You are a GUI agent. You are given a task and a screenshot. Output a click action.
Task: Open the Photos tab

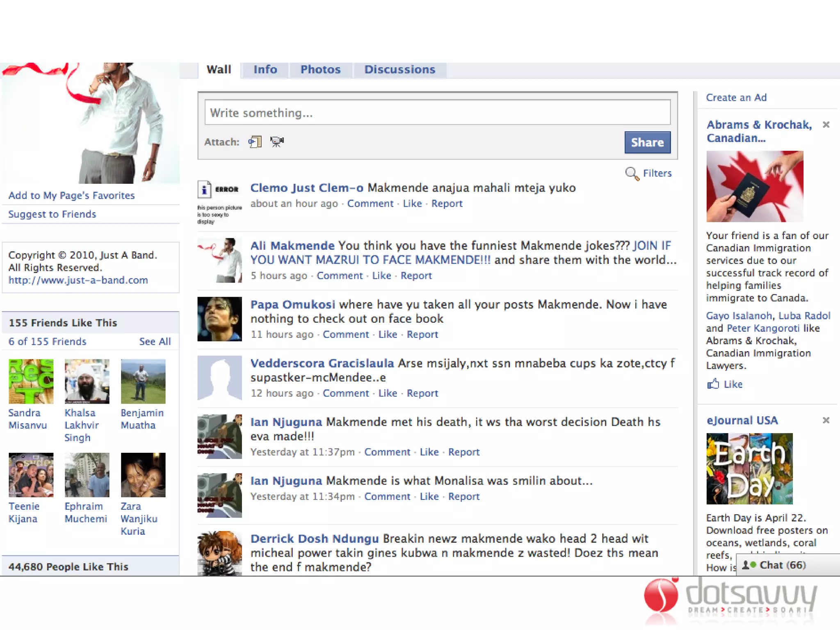(320, 69)
